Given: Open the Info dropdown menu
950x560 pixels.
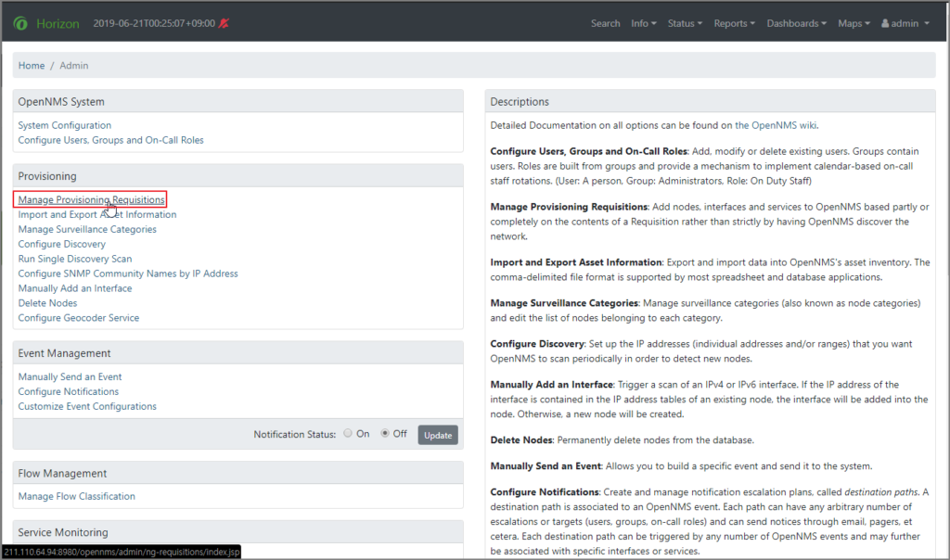Looking at the screenshot, I should click(644, 23).
